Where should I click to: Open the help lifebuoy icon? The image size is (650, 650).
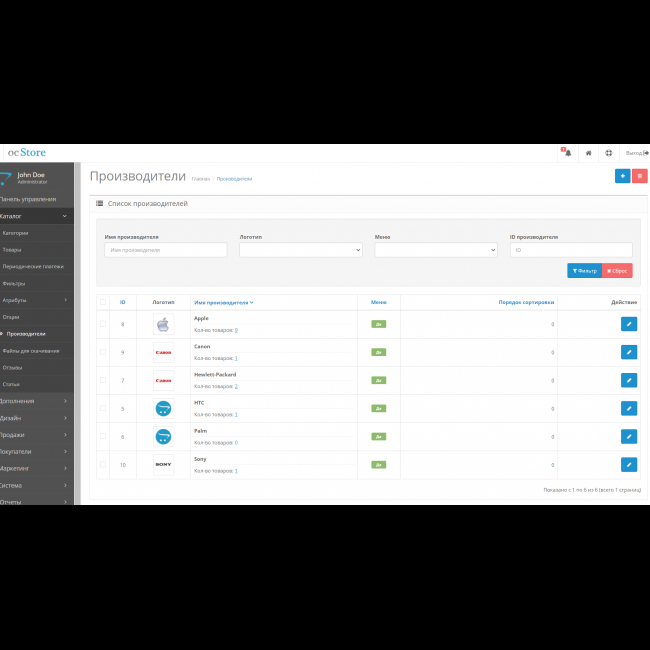click(608, 153)
